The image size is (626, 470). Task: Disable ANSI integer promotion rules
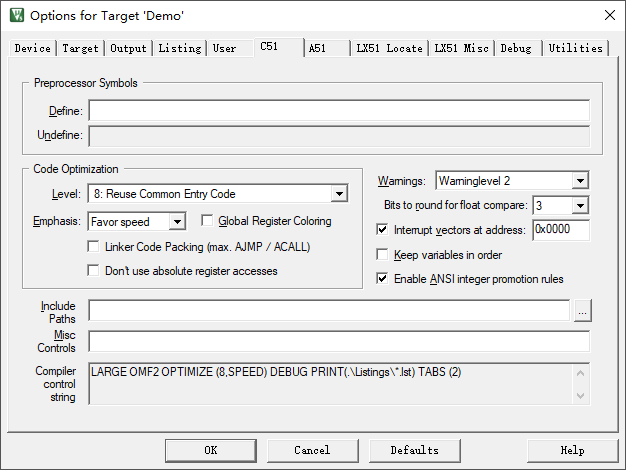coord(383,279)
